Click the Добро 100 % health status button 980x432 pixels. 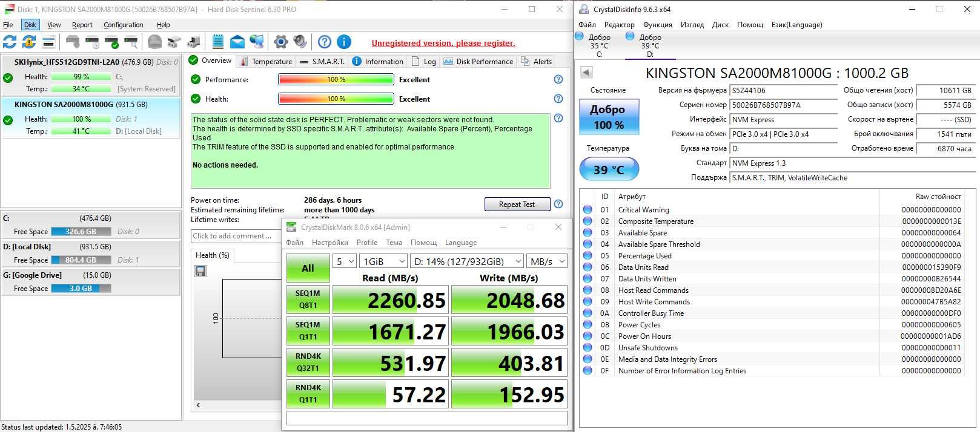608,117
